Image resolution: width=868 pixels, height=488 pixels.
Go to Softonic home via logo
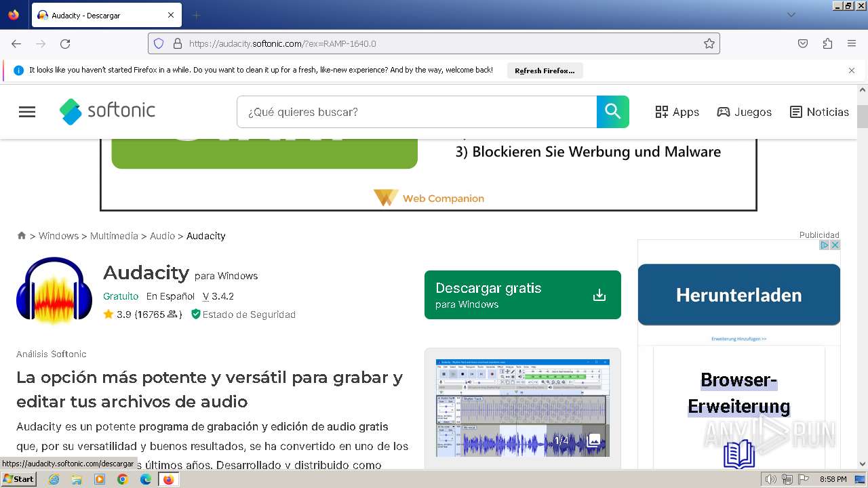(107, 111)
